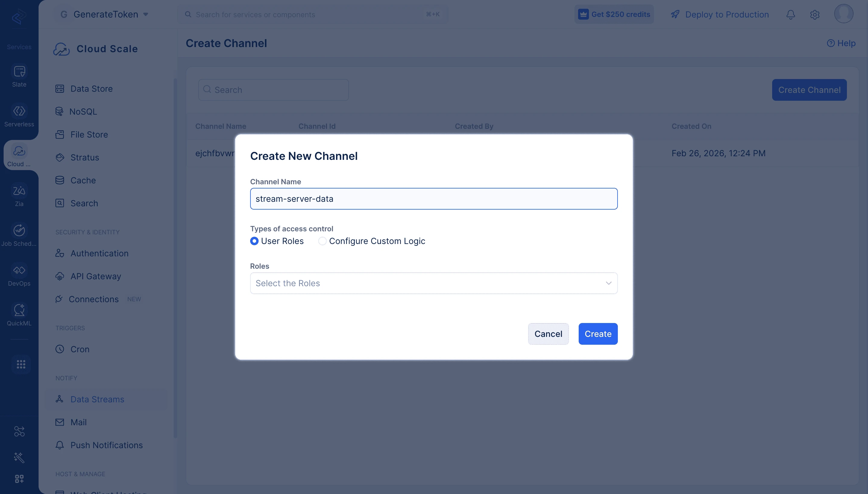Open Cache menu item
868x494 pixels.
83,180
